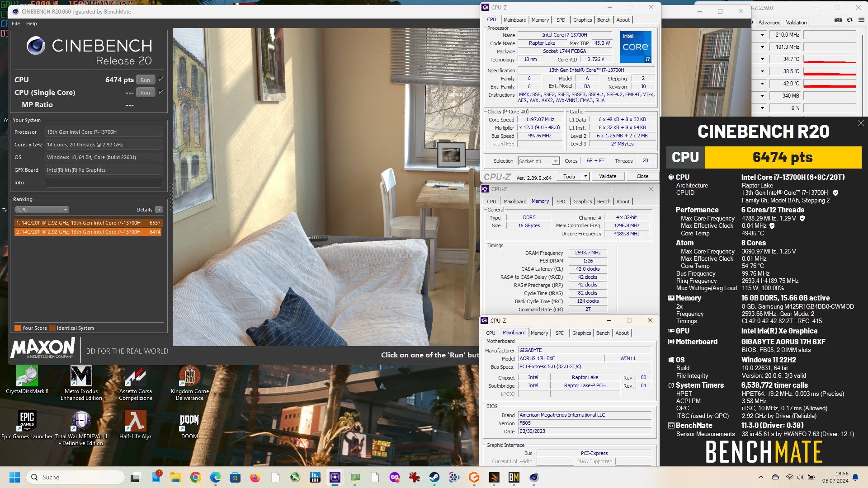The height and width of the screenshot is (488, 868).
Task: Open Cinebench Help menu
Action: [32, 23]
